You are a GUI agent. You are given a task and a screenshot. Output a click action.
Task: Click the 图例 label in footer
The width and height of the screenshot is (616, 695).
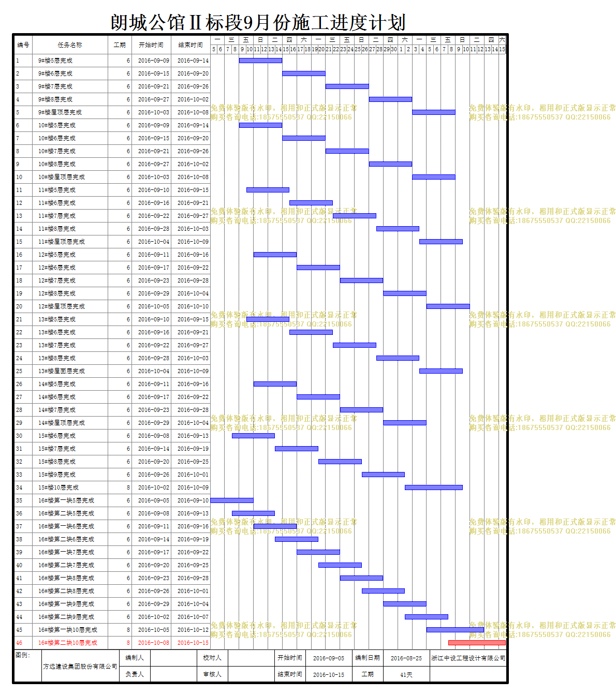pos(23,655)
